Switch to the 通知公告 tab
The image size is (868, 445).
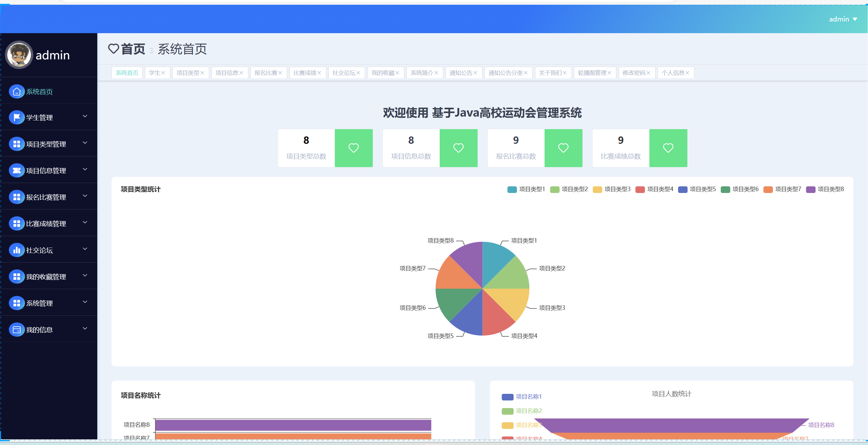point(460,73)
